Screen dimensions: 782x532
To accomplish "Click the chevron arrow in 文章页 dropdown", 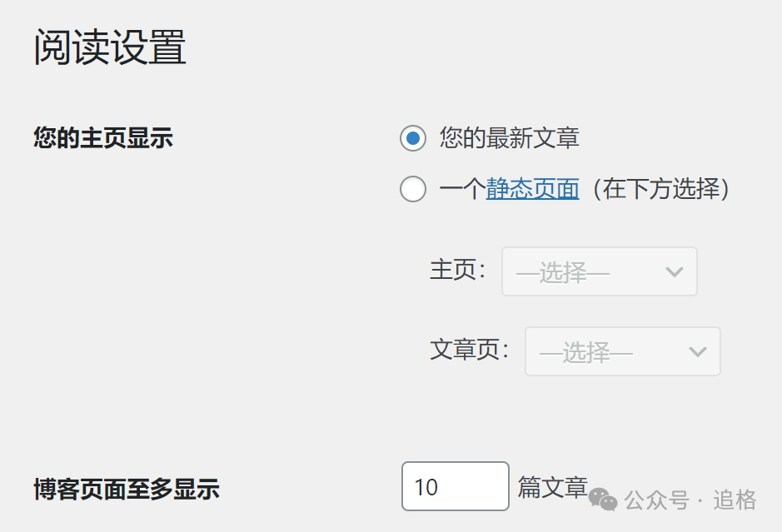I will pos(698,351).
